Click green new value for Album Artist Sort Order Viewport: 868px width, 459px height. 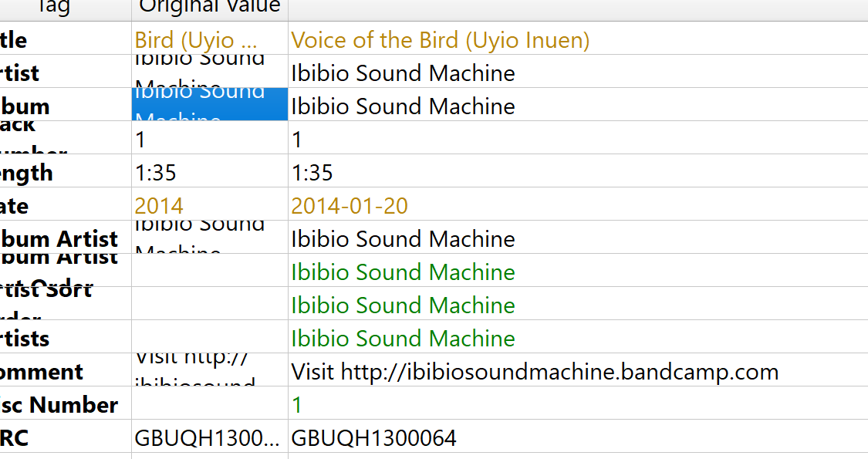pos(403,272)
